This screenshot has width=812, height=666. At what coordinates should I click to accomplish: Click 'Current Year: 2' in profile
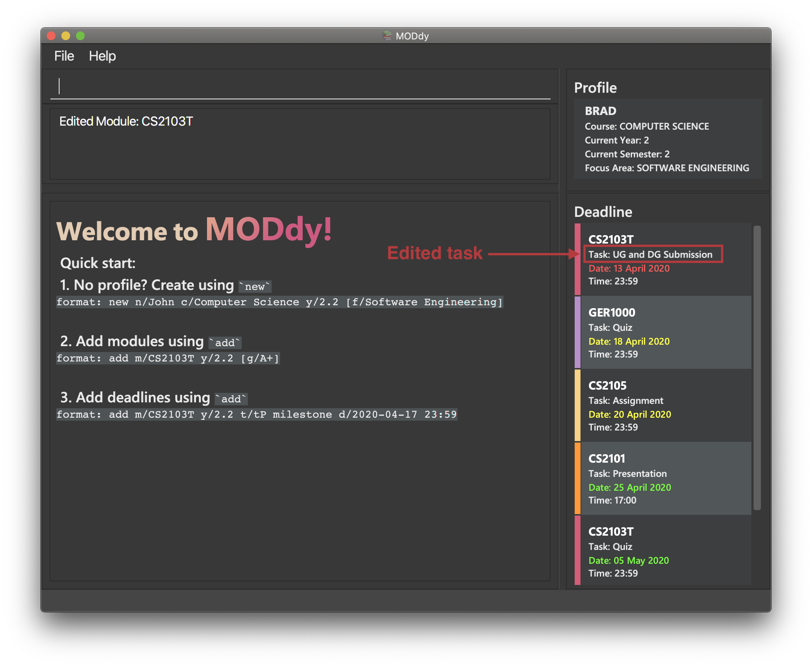[x=617, y=141]
